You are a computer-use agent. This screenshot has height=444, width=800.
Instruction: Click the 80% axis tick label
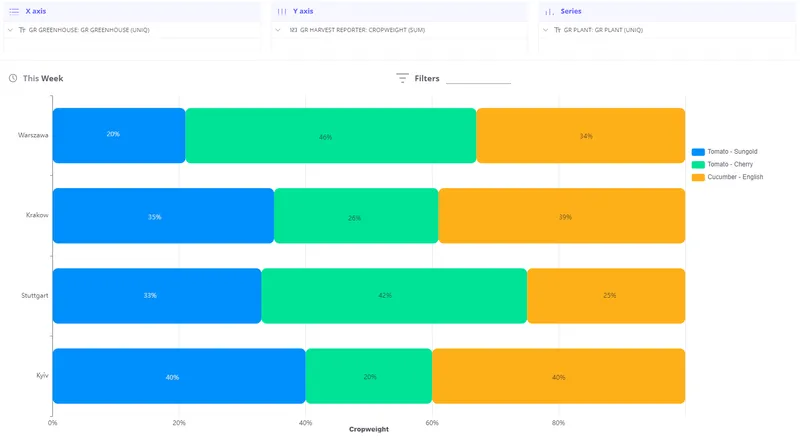[558, 423]
